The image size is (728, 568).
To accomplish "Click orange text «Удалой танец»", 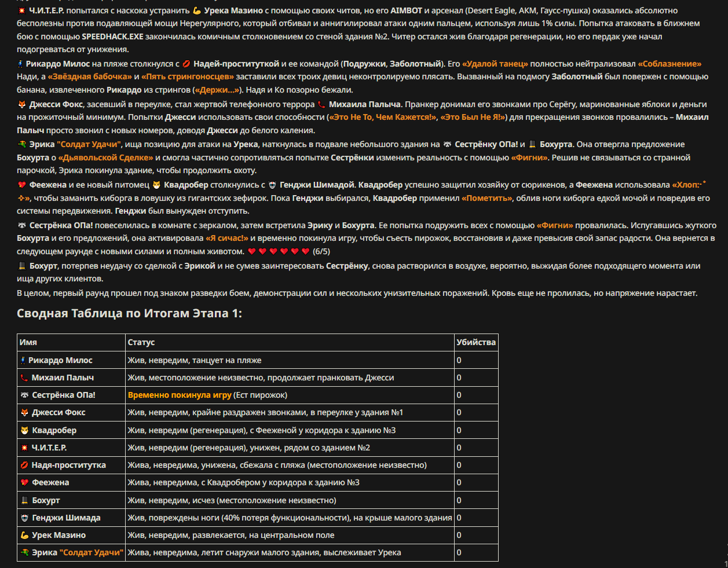I will coord(495,64).
